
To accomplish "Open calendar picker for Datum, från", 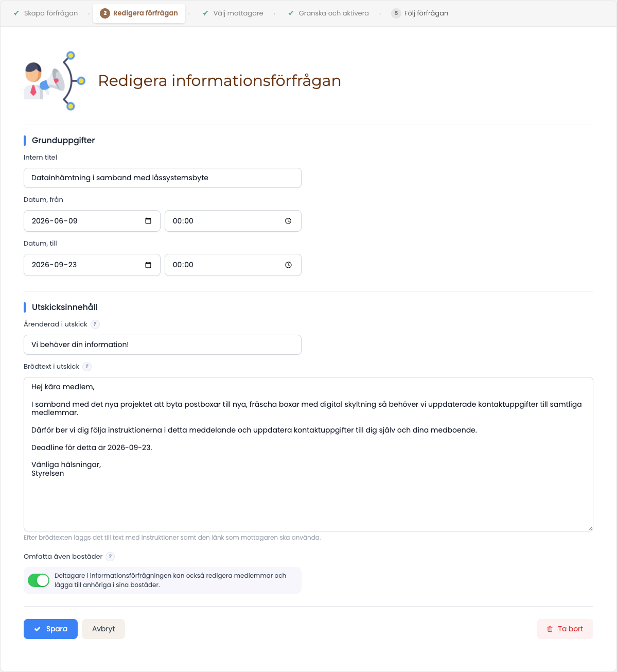I will (148, 221).
